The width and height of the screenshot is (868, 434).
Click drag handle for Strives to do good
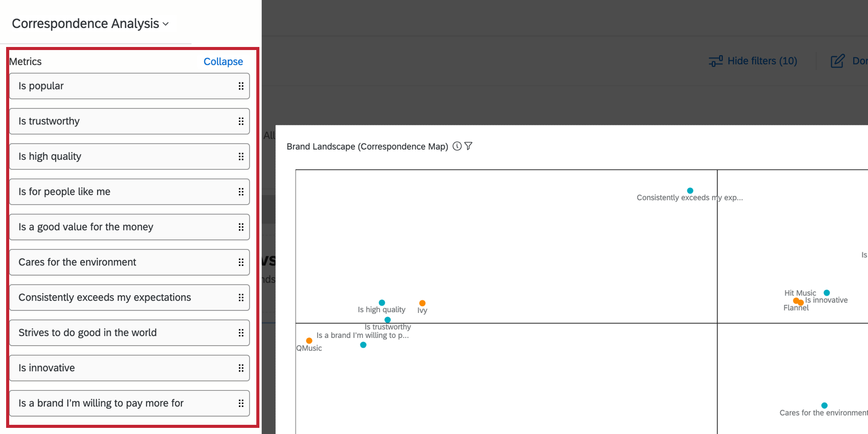coord(241,333)
